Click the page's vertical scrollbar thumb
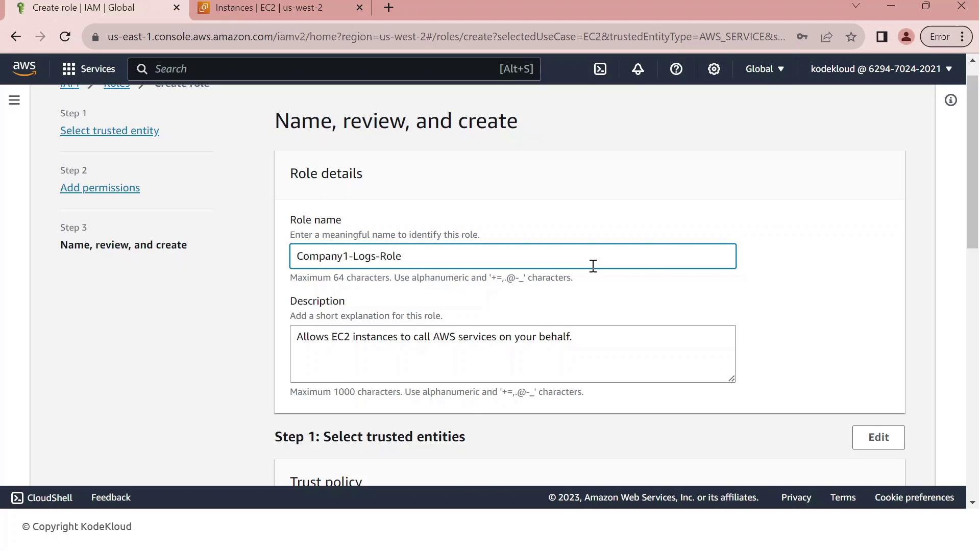The height and width of the screenshot is (551, 980). coord(972,162)
